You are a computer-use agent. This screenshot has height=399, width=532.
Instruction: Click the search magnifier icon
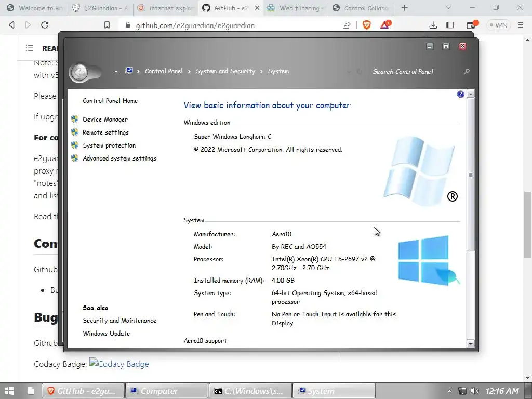click(x=467, y=71)
